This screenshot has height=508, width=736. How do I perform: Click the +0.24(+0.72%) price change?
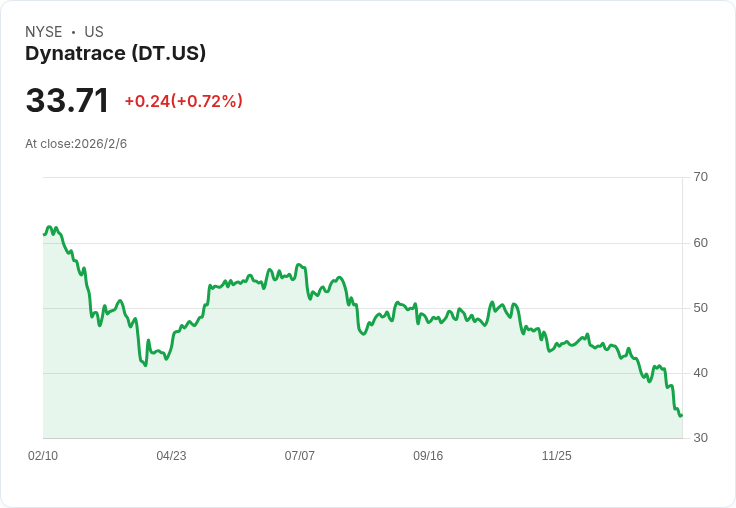click(x=183, y=101)
